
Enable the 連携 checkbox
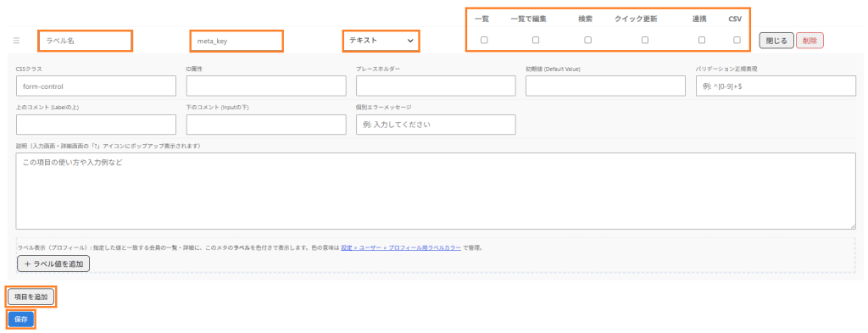coord(701,40)
